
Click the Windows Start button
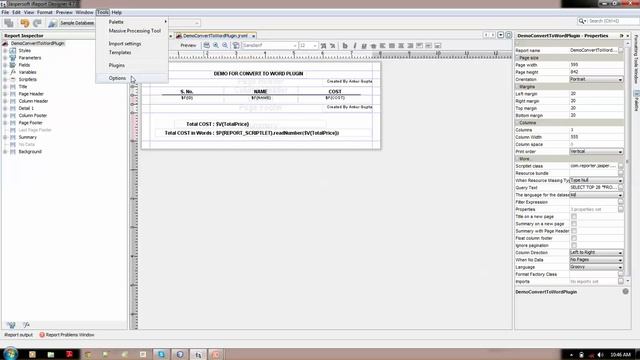pos(10,353)
